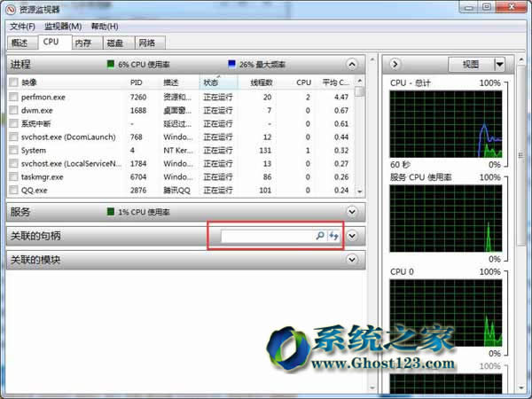Sort by the CPU column header in process table

[303, 82]
